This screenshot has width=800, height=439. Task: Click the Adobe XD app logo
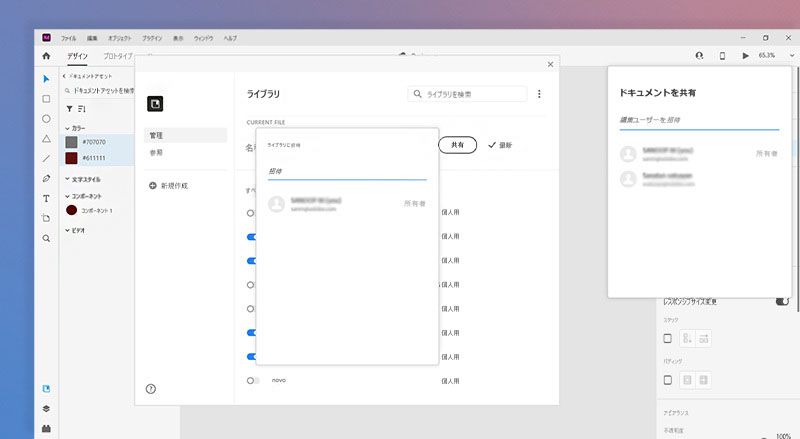(46, 38)
